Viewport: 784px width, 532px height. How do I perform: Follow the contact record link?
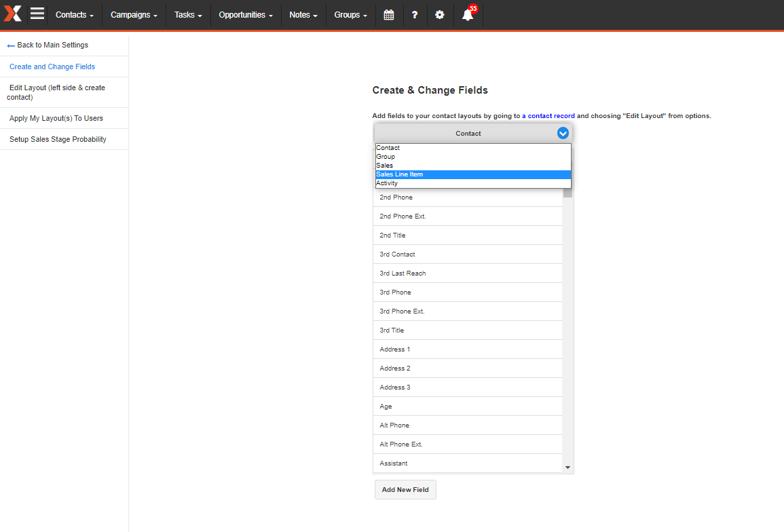click(x=551, y=116)
